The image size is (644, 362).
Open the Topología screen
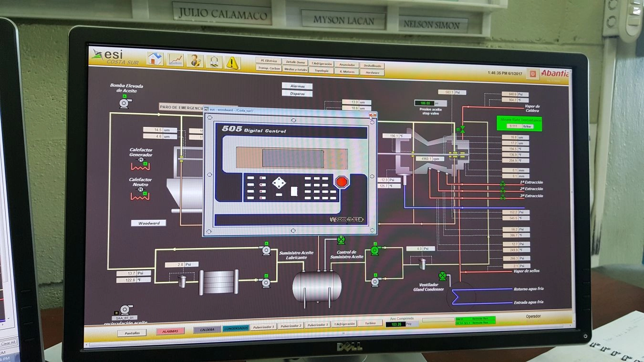tap(321, 71)
